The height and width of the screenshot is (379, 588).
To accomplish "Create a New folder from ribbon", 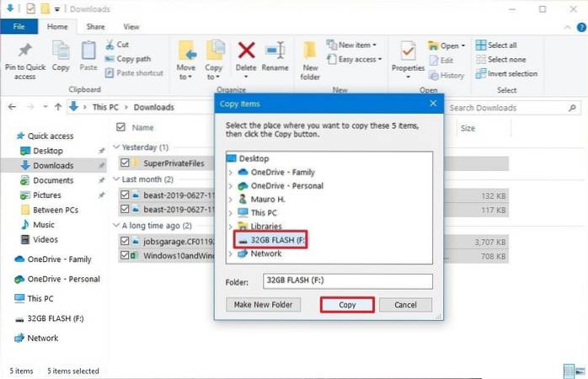I will click(310, 60).
